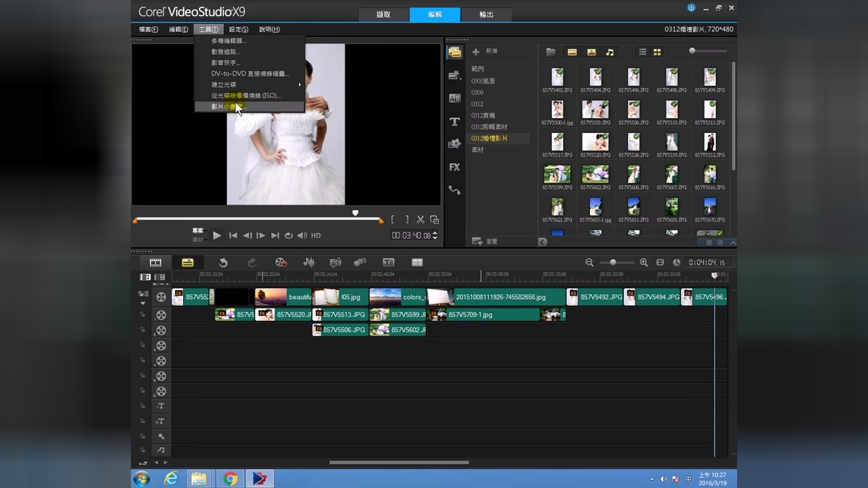868x488 pixels.
Task: Click the split clip scissors icon
Action: coord(420,220)
